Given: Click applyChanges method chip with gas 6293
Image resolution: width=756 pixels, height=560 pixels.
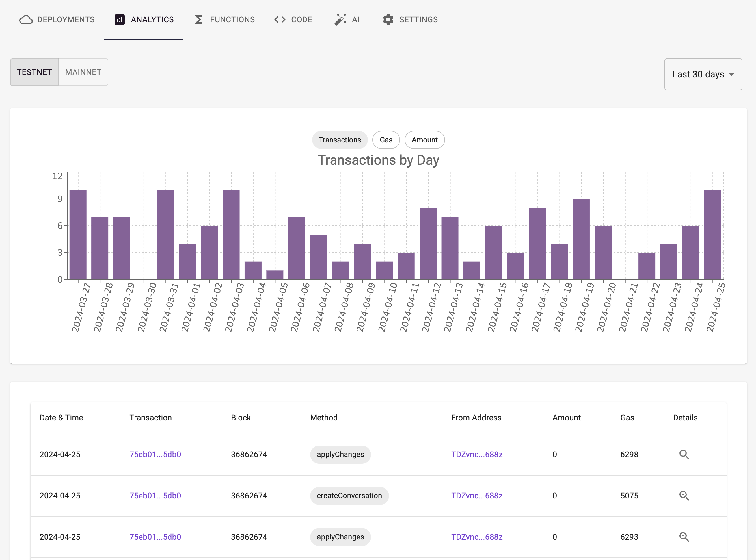Looking at the screenshot, I should pyautogui.click(x=340, y=537).
